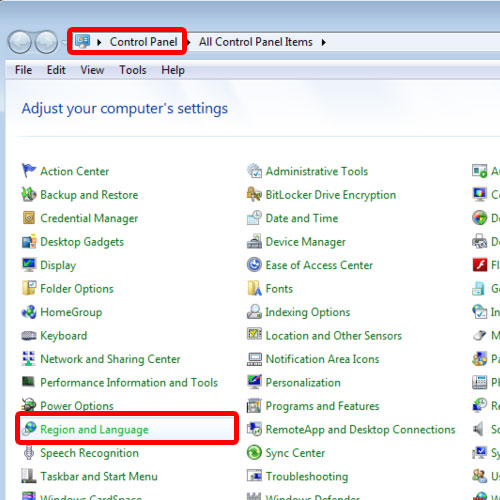Click the Performance Information and Tools icon
This screenshot has height=500, width=500.
(29, 382)
